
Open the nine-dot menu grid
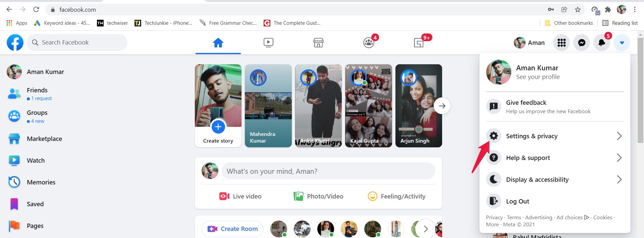pos(561,43)
